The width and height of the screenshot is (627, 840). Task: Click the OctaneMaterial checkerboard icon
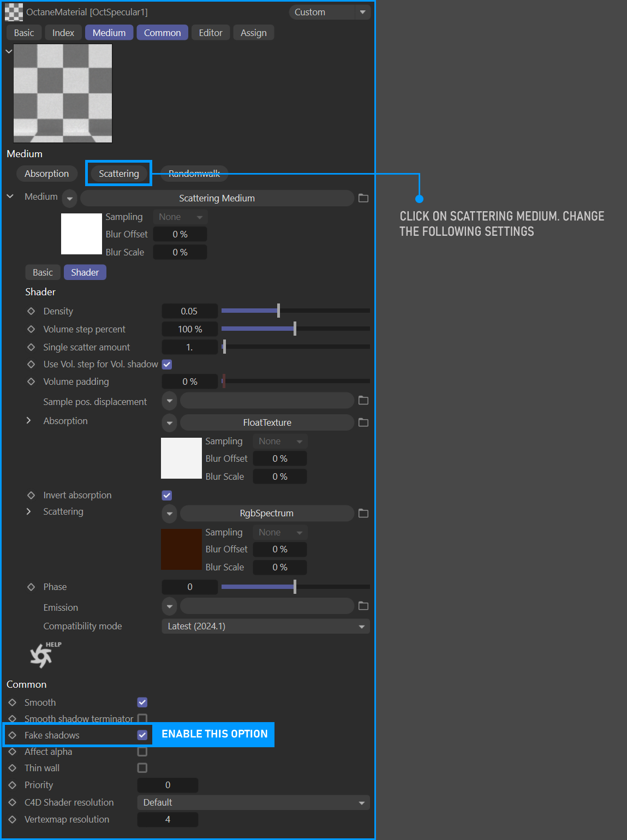coord(14,12)
